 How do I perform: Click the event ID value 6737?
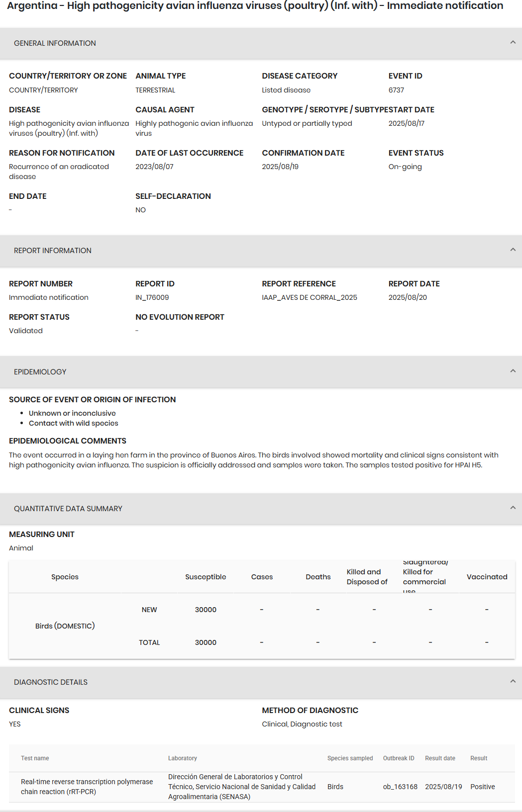coord(396,90)
